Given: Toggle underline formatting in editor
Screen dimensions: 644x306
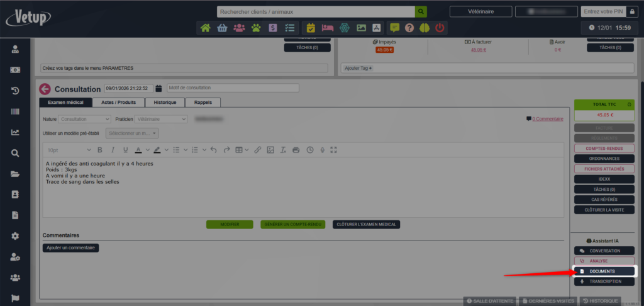Looking at the screenshot, I should tap(126, 150).
